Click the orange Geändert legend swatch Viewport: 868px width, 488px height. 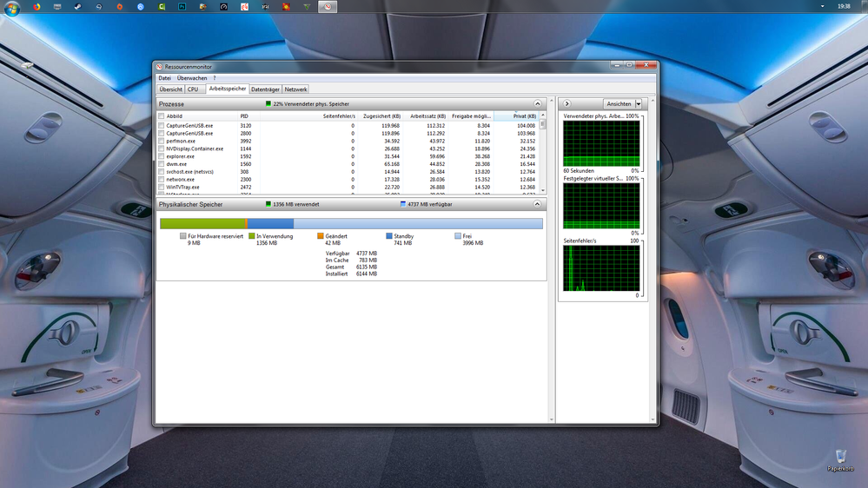pos(321,235)
